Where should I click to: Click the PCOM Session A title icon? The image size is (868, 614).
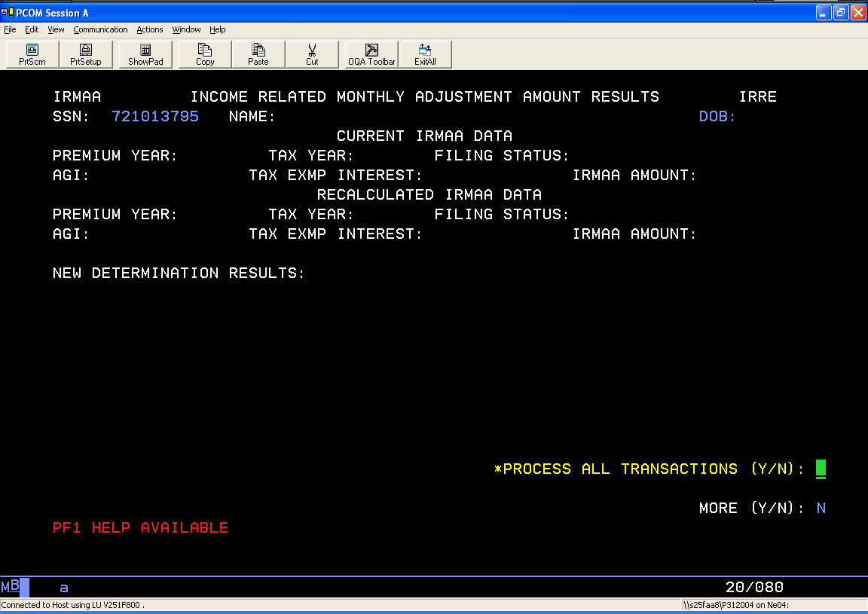pos(8,12)
